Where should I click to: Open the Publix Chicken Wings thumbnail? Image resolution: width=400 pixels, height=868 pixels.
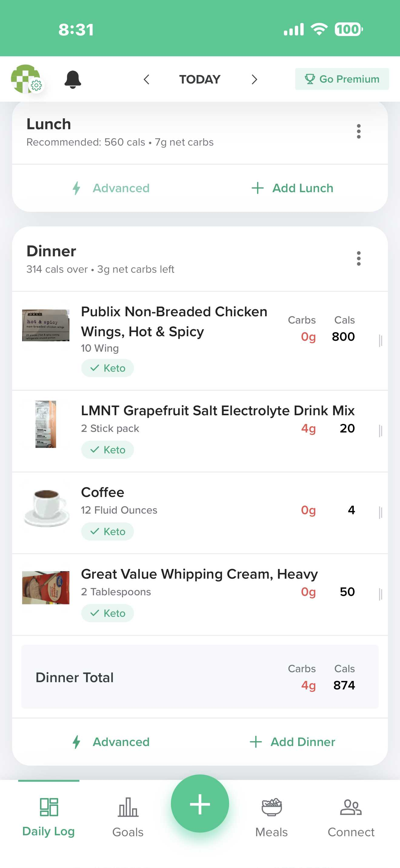point(45,325)
